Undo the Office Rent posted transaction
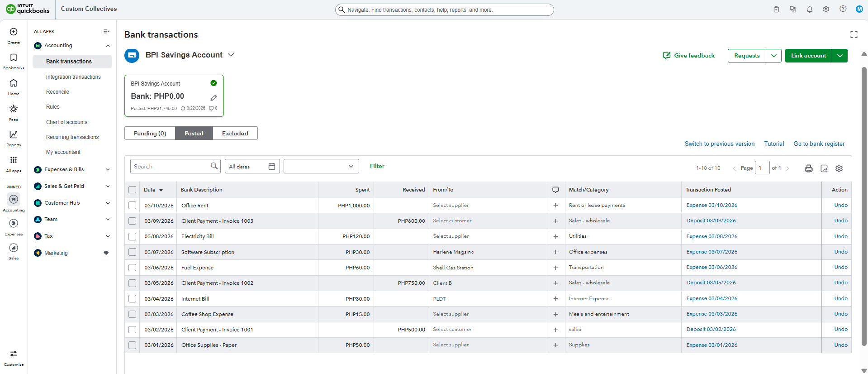The image size is (868, 374). 841,206
